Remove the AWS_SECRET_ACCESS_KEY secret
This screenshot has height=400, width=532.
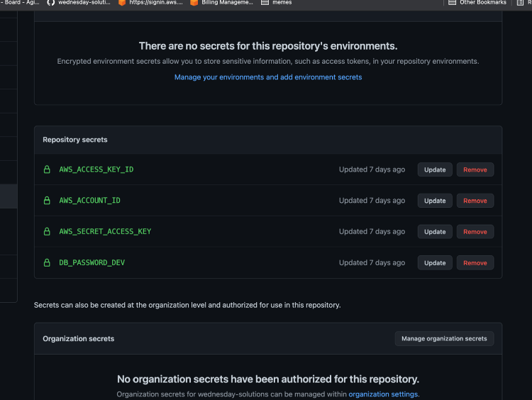pyautogui.click(x=475, y=232)
